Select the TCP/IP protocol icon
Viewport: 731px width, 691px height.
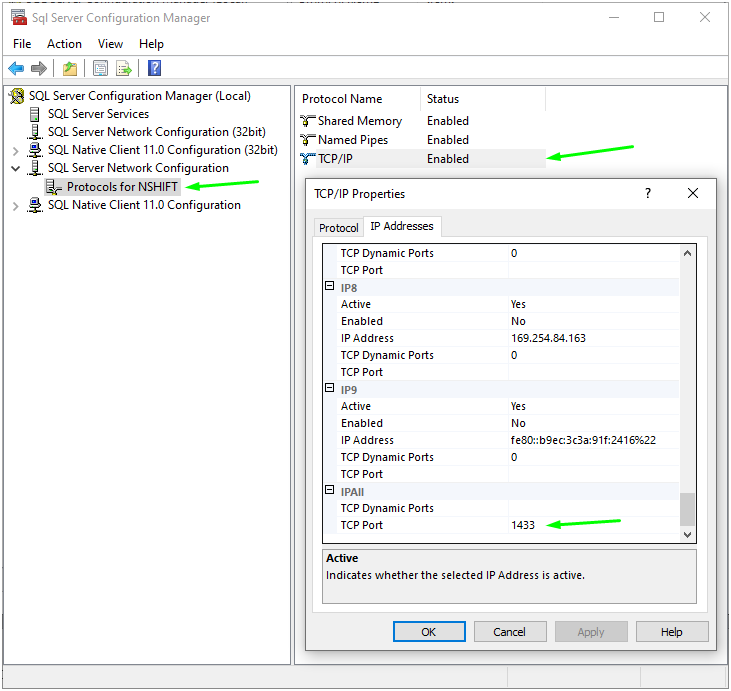tap(307, 159)
